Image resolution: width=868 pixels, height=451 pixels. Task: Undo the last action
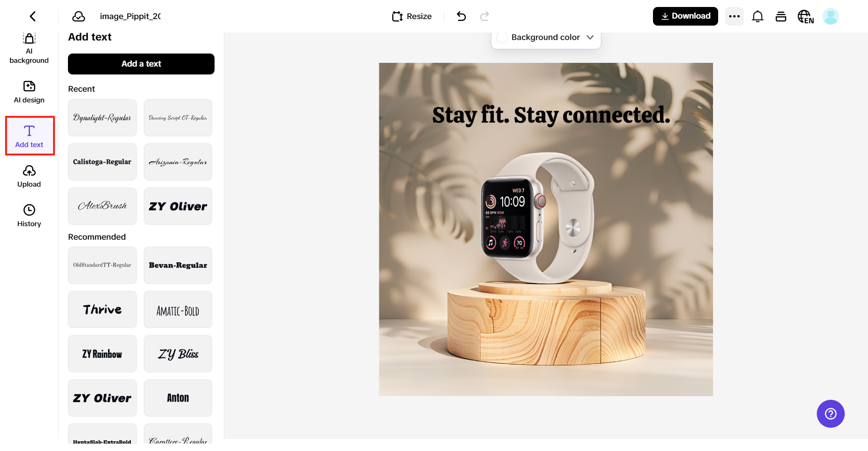tap(461, 16)
